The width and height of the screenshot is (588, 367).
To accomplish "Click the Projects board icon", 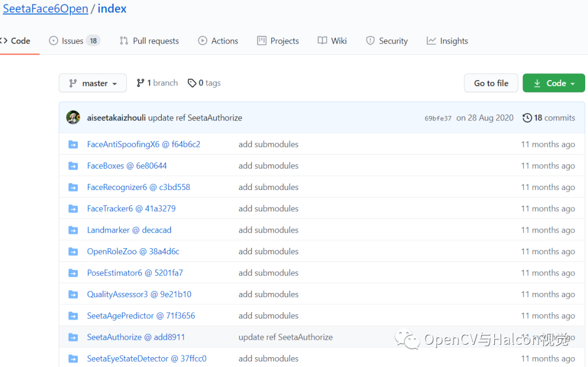I will [262, 41].
